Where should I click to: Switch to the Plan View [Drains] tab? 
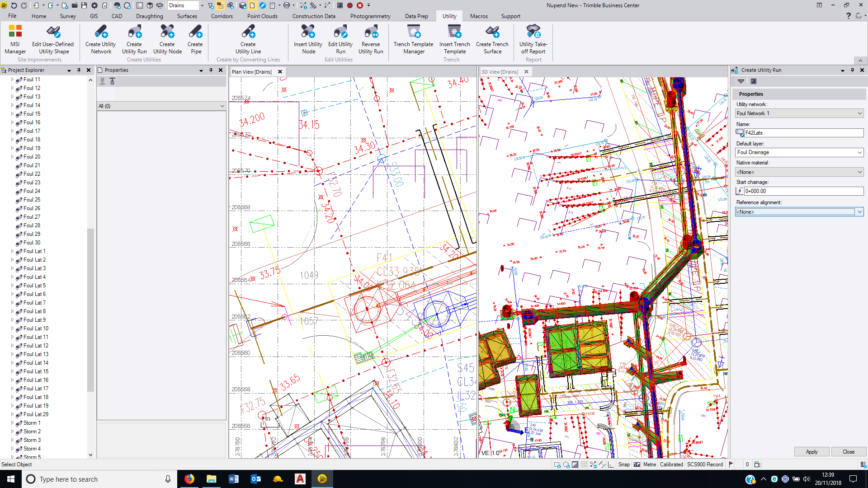(252, 71)
